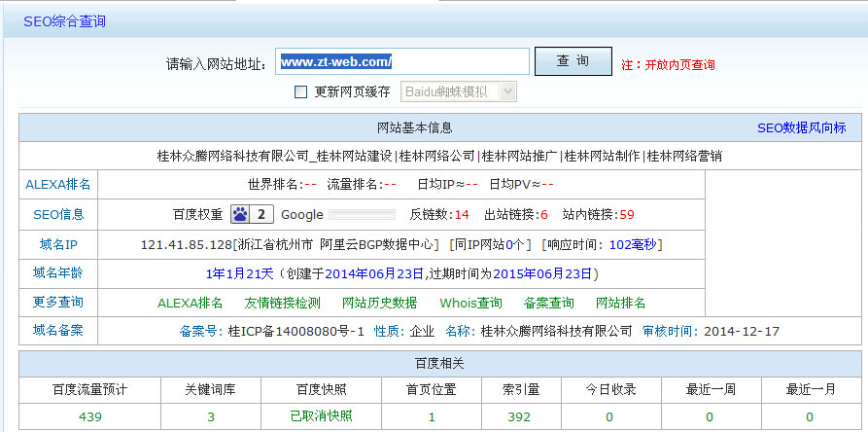Open the 网站历史数据 link

pyautogui.click(x=380, y=303)
